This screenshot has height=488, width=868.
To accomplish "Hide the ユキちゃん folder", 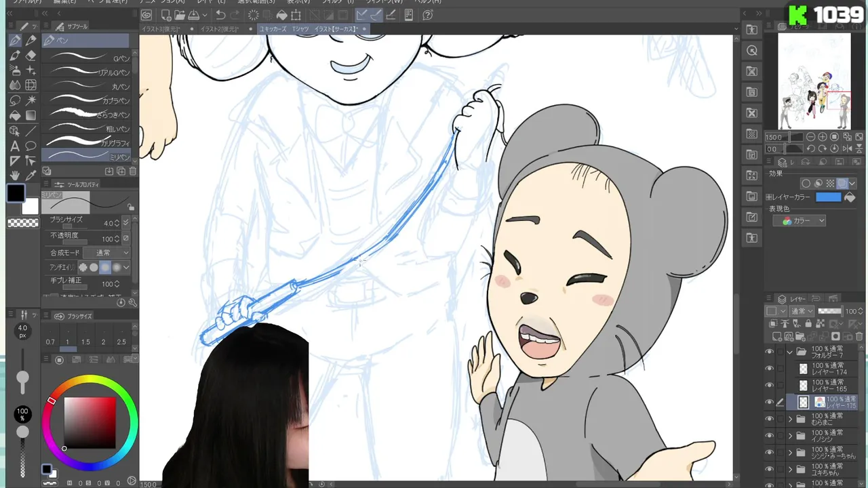I will click(769, 469).
